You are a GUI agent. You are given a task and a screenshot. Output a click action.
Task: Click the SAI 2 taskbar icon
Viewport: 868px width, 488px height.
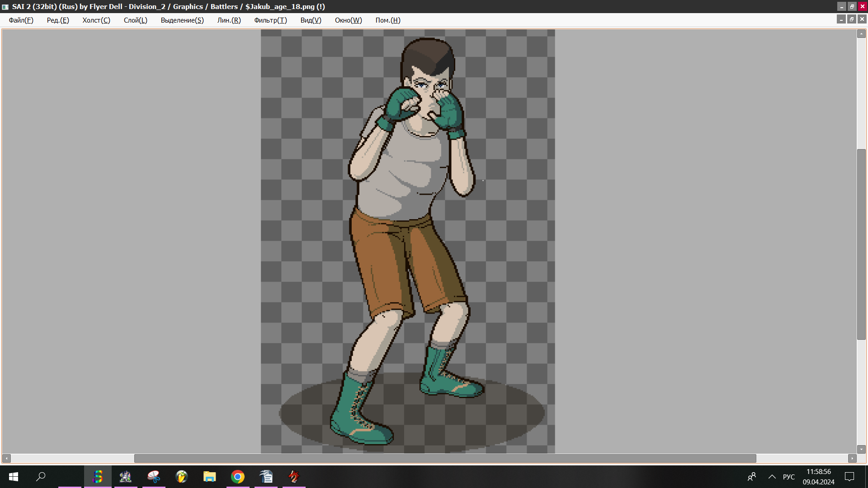[98, 477]
